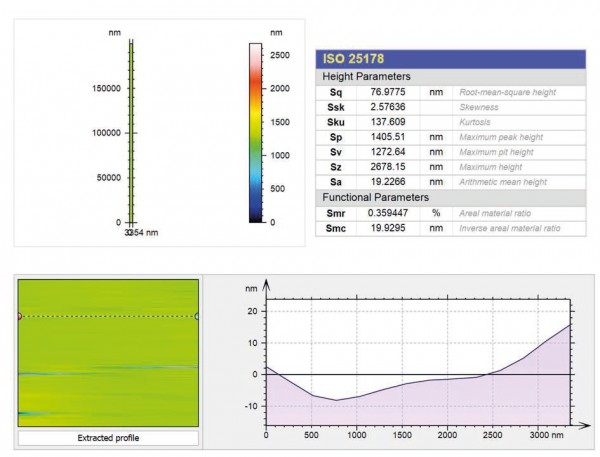Click the ISO 25178 table header
Screen dimensions: 600x457
point(451,57)
